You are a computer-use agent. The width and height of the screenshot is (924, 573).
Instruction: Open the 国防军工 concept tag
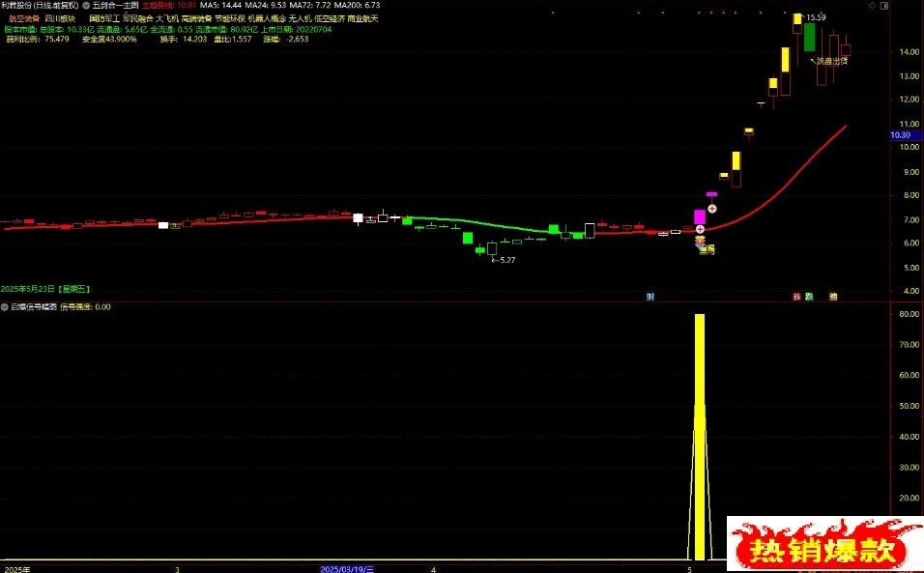point(104,19)
